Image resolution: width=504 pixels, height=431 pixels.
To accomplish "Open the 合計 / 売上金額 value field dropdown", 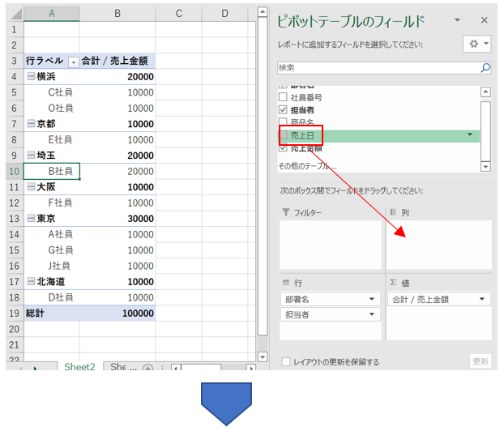I will pyautogui.click(x=482, y=299).
